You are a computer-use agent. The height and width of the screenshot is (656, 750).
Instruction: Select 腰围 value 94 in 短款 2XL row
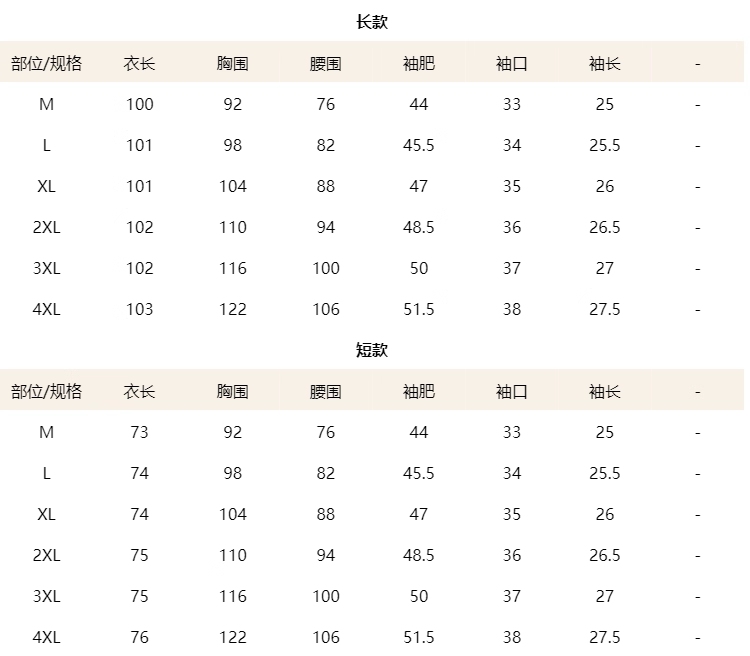coord(325,555)
